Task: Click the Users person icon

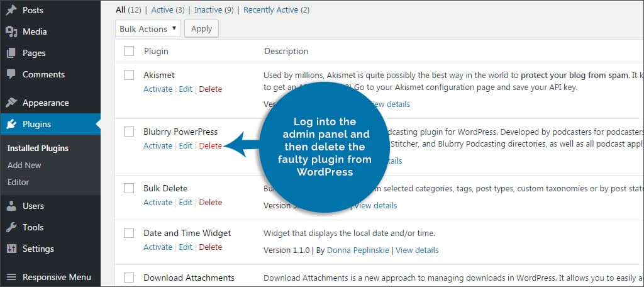Action: tap(11, 206)
